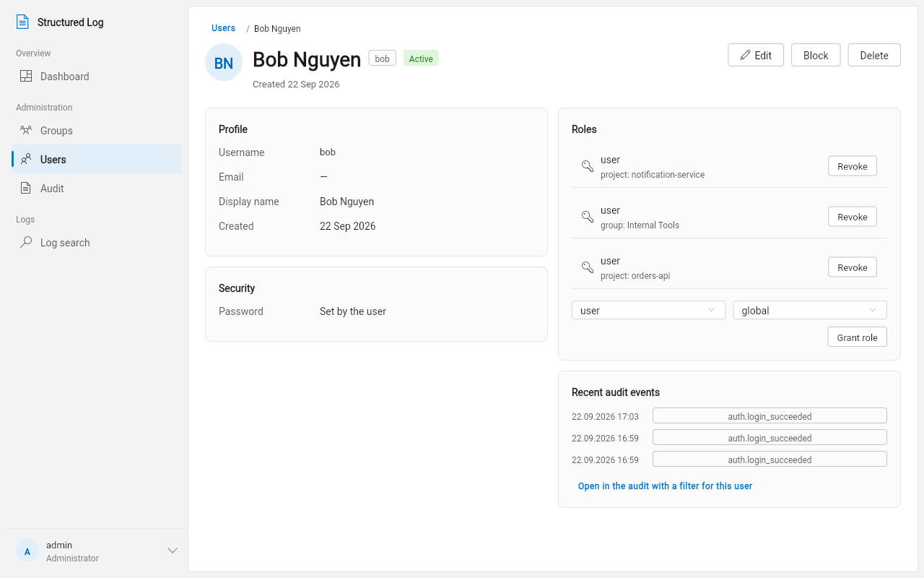This screenshot has width=924, height=578.
Task: Click the Administrator role label under admin
Action: pyautogui.click(x=72, y=558)
